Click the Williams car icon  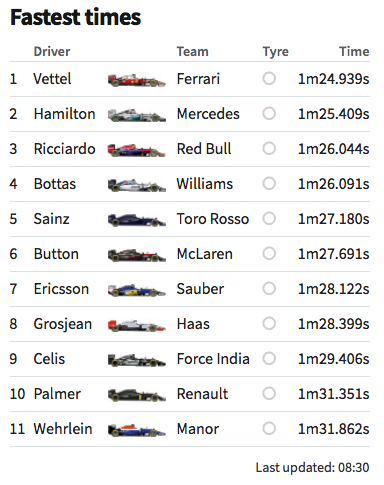click(137, 185)
